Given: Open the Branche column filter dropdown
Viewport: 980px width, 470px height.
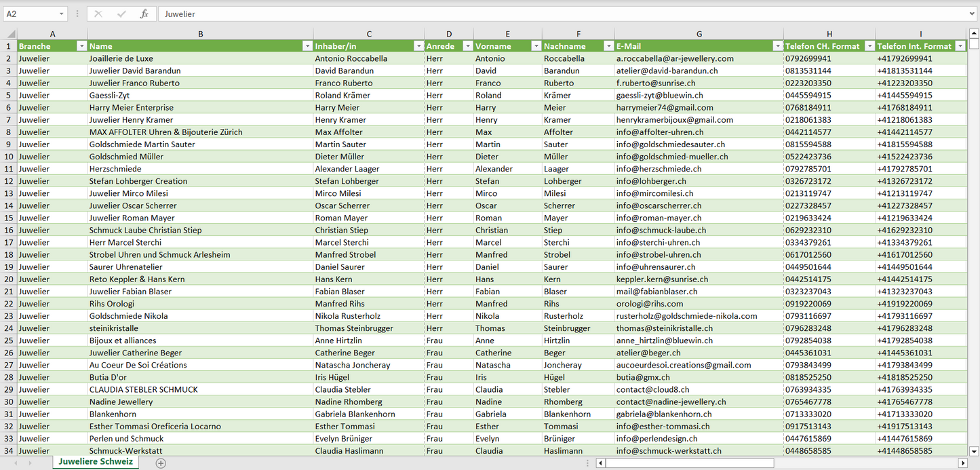Looking at the screenshot, I should pyautogui.click(x=81, y=46).
